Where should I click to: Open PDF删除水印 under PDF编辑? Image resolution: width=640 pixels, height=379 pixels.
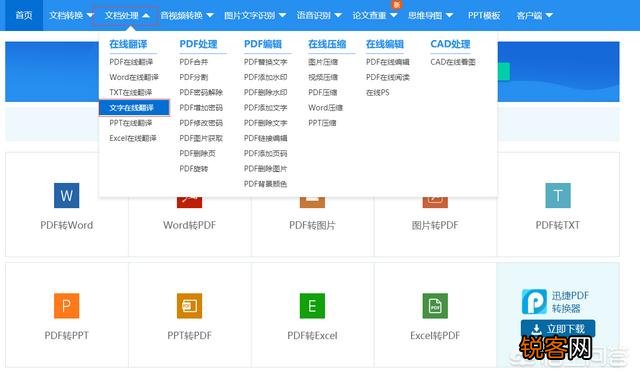(266, 92)
